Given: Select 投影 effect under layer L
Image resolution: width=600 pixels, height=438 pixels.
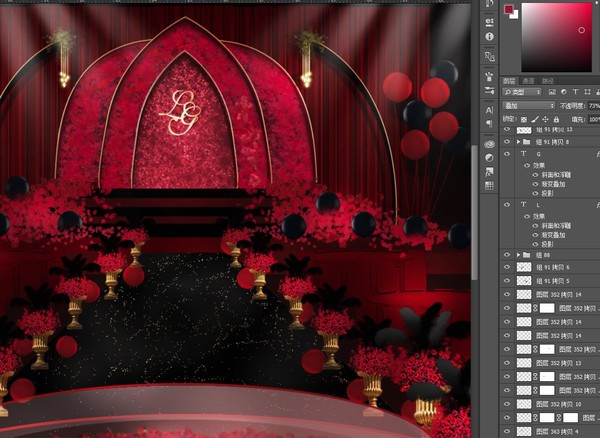Looking at the screenshot, I should click(548, 244).
